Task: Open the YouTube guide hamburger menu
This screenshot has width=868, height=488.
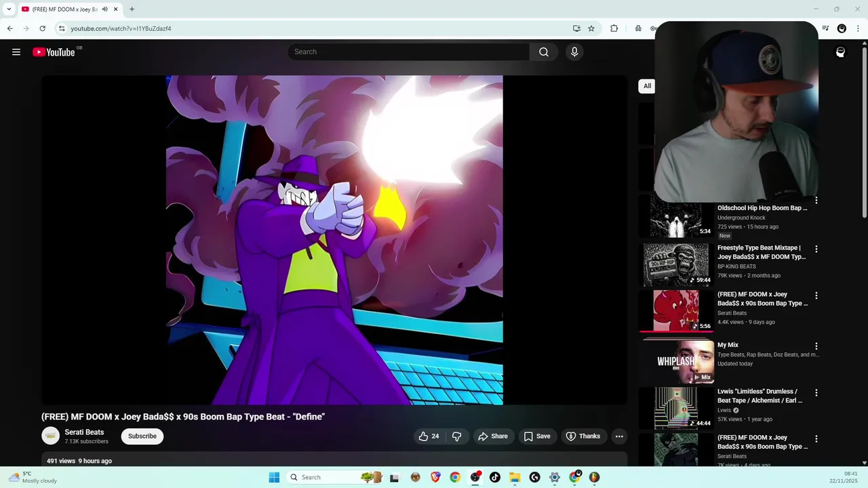Action: point(16,52)
